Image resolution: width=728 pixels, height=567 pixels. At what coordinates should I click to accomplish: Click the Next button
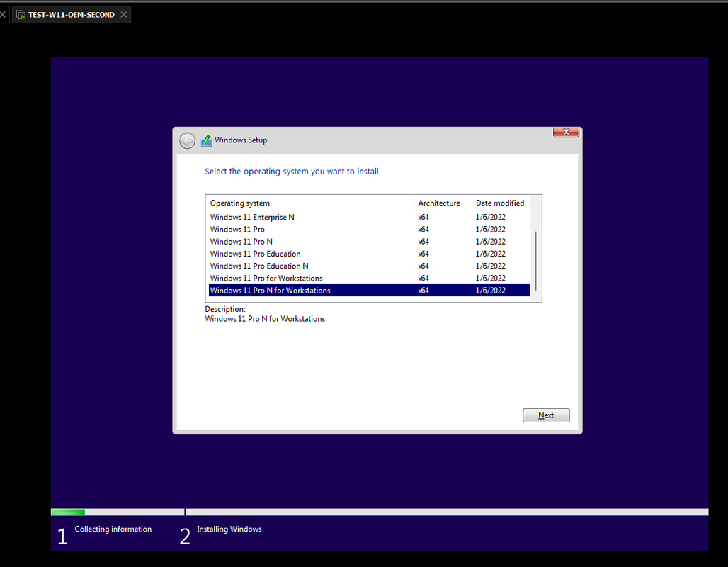(546, 415)
